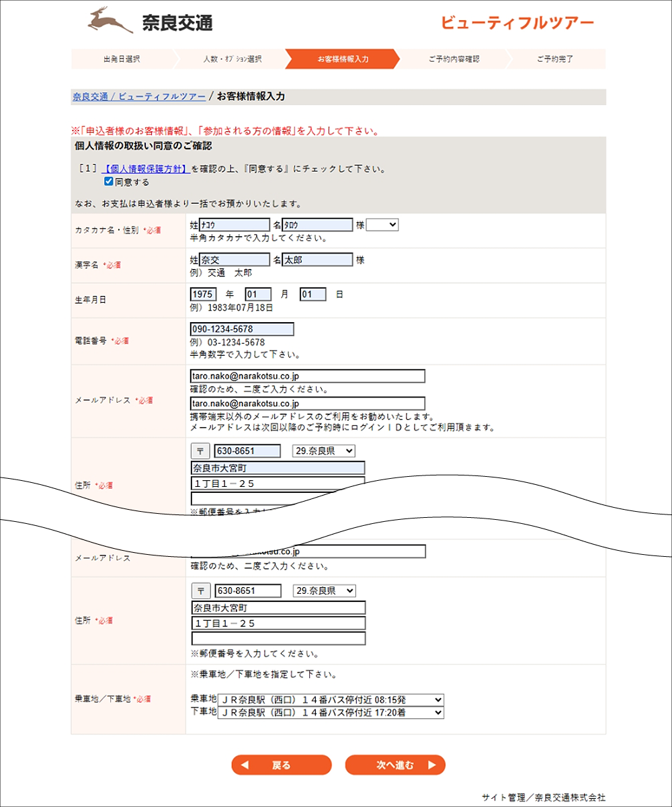Open the 乗車地 boarding location dropdown
672x807 pixels.
coord(331,699)
